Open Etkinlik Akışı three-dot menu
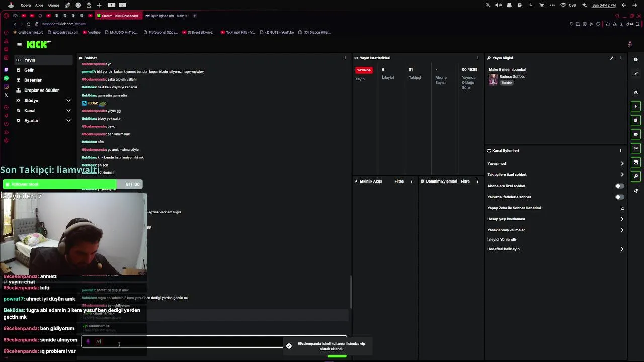 tap(412, 181)
